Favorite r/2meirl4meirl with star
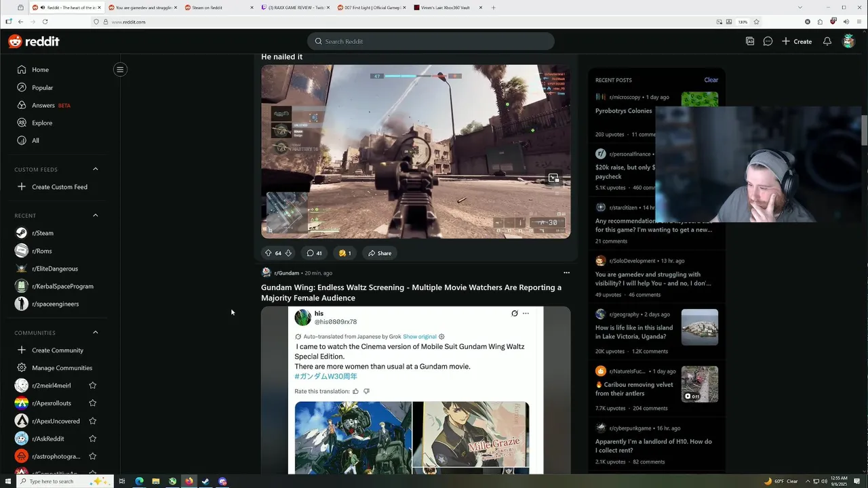The image size is (868, 488). coord(93,385)
